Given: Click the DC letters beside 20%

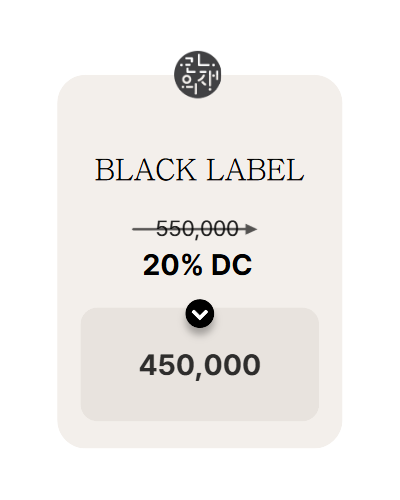Looking at the screenshot, I should pos(232,265).
